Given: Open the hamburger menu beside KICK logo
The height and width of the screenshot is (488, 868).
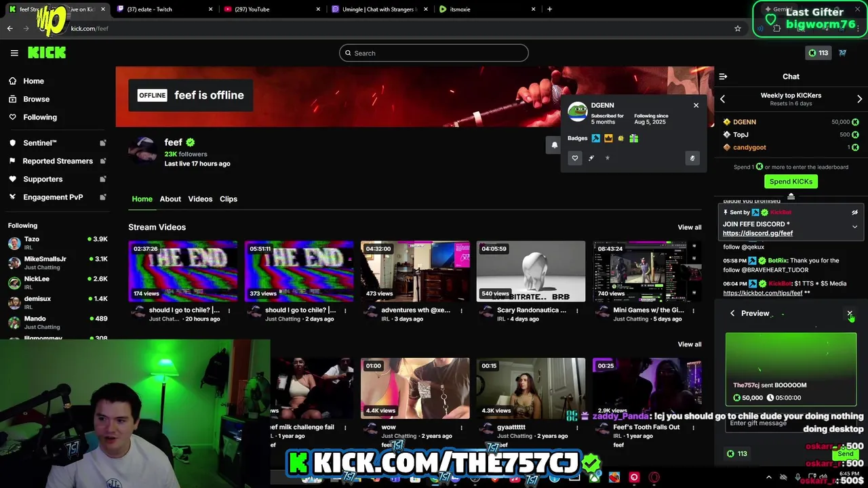Looking at the screenshot, I should 14,53.
